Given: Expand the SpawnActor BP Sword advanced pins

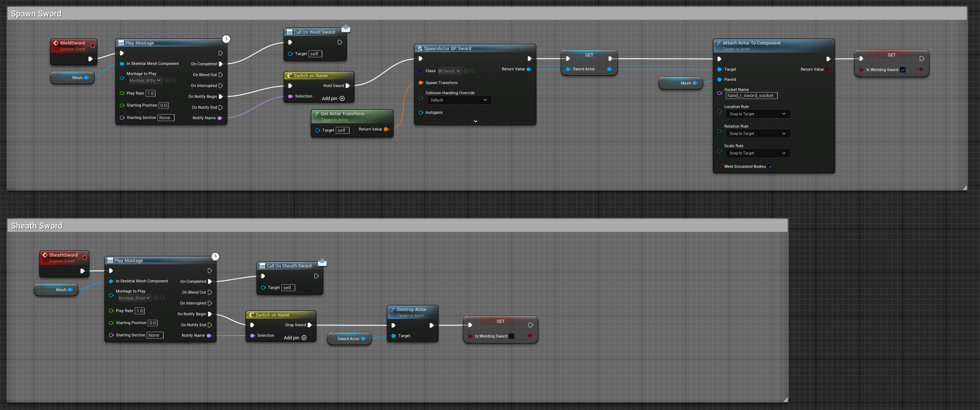Looking at the screenshot, I should (476, 121).
